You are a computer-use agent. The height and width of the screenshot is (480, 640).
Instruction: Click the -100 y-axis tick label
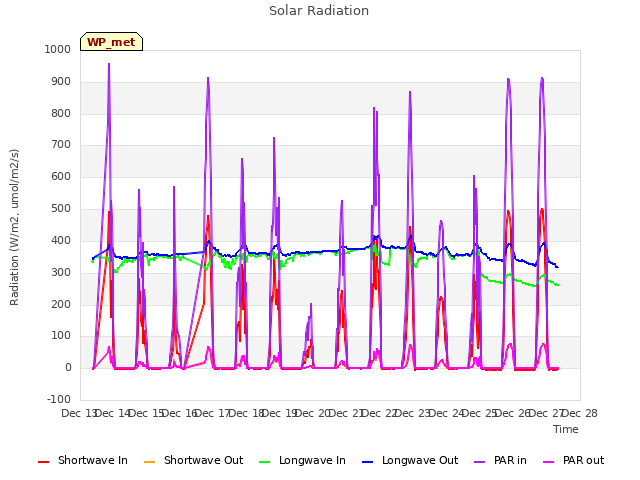click(x=59, y=399)
